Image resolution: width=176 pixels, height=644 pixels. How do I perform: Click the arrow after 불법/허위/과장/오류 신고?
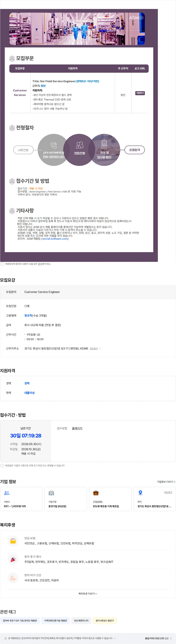(171, 638)
